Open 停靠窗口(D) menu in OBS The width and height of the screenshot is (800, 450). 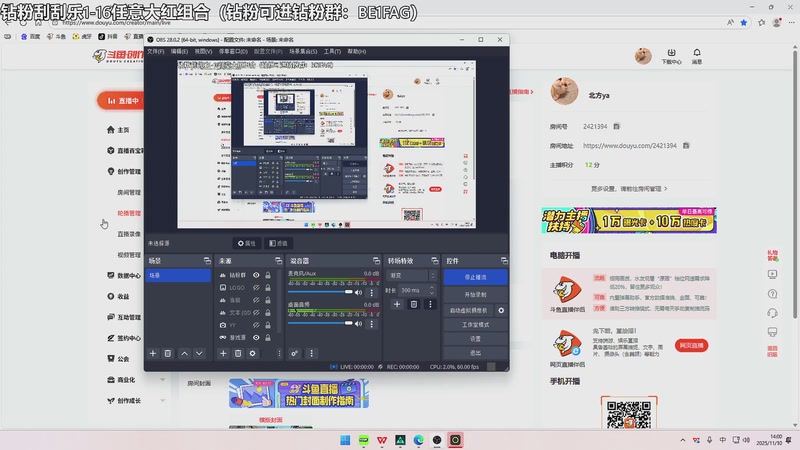coord(233,52)
